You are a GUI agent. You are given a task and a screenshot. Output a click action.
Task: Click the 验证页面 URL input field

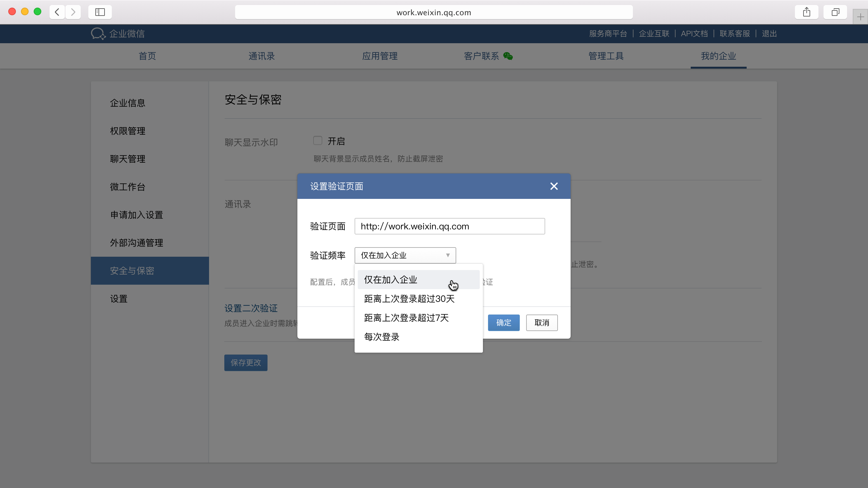450,226
